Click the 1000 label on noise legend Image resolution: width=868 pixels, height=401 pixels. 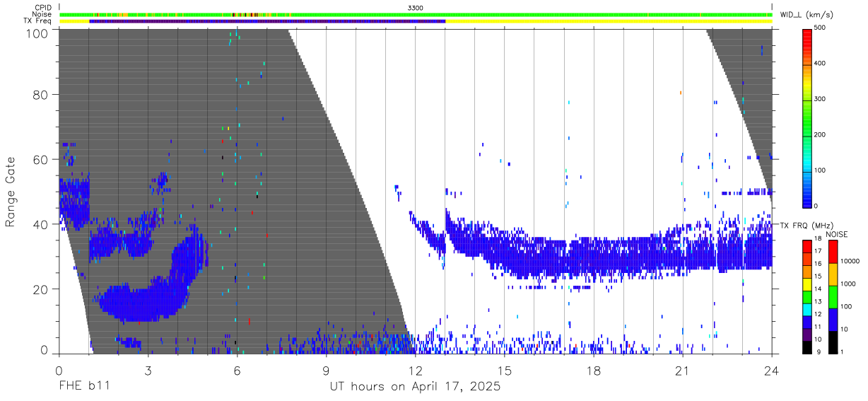click(847, 284)
